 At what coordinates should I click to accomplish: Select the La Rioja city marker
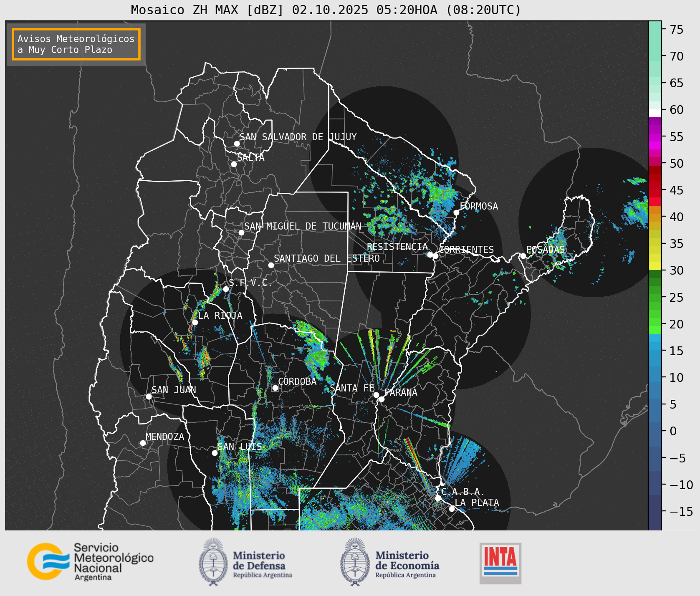(x=195, y=322)
